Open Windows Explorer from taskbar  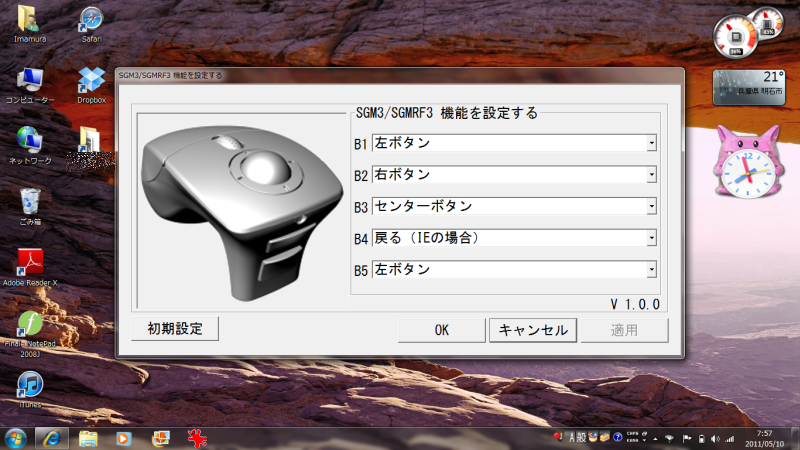[88, 439]
